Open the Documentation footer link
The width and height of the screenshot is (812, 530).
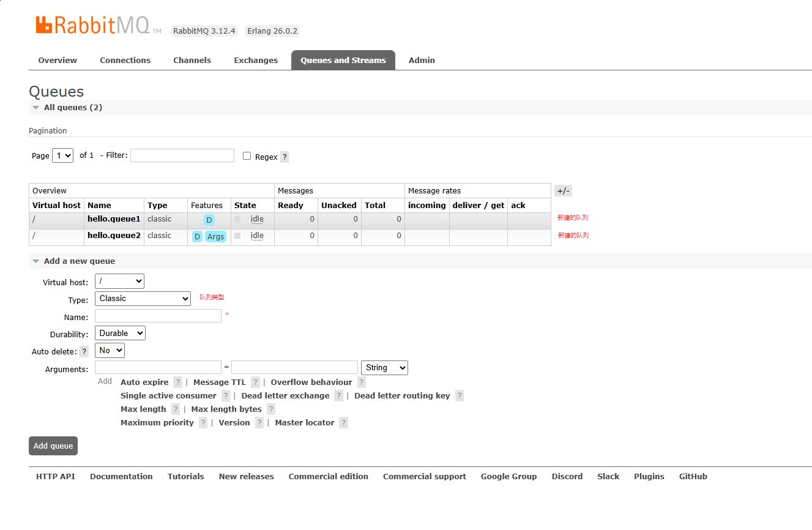point(121,477)
